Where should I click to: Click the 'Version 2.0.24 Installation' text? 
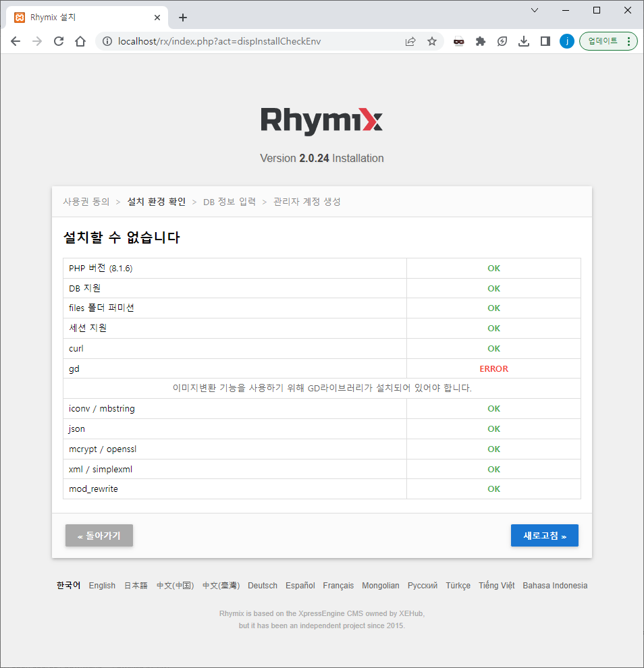point(322,158)
